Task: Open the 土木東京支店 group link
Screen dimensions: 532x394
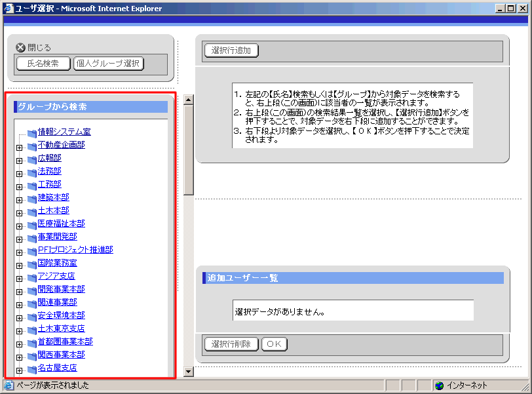Action: pos(62,328)
